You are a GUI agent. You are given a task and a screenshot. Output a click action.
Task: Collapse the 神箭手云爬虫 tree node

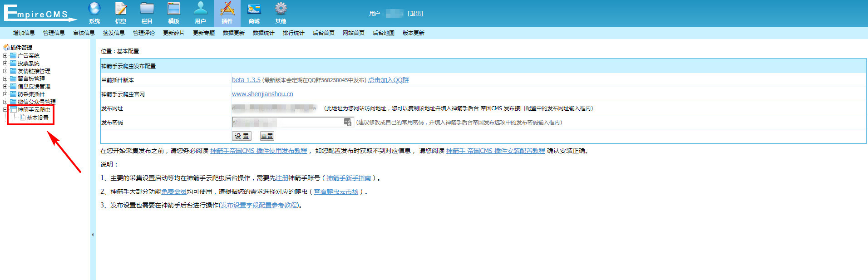point(5,109)
